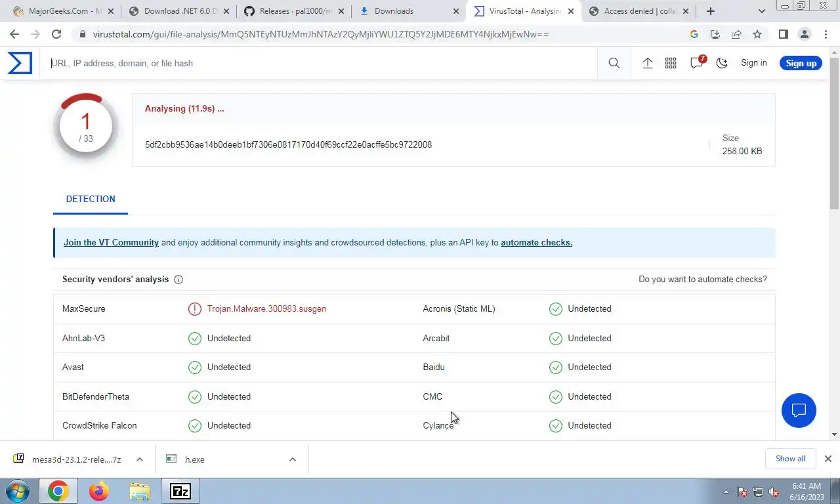
Task: Switch to MajorGeeks.Com browser tab
Action: (58, 11)
